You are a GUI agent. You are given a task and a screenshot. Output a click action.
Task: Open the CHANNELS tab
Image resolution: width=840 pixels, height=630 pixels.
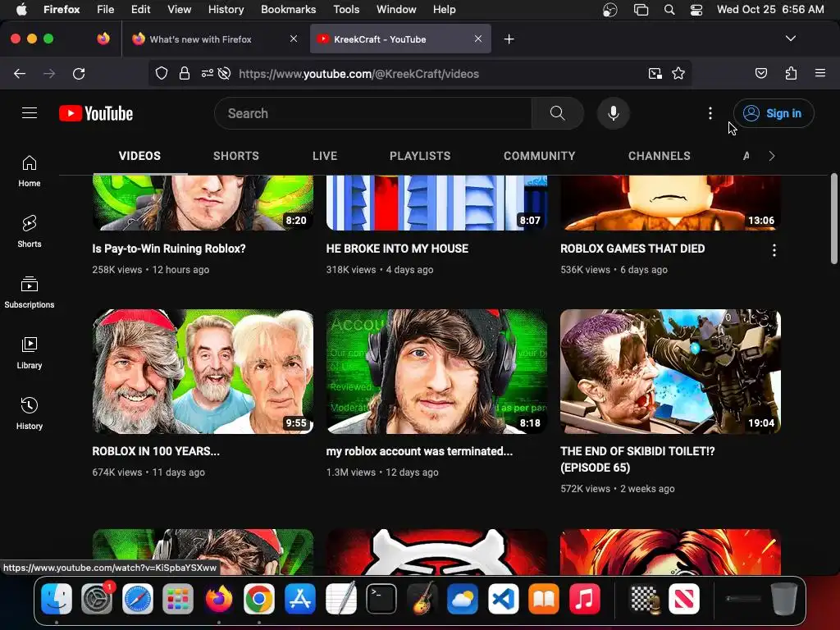660,156
